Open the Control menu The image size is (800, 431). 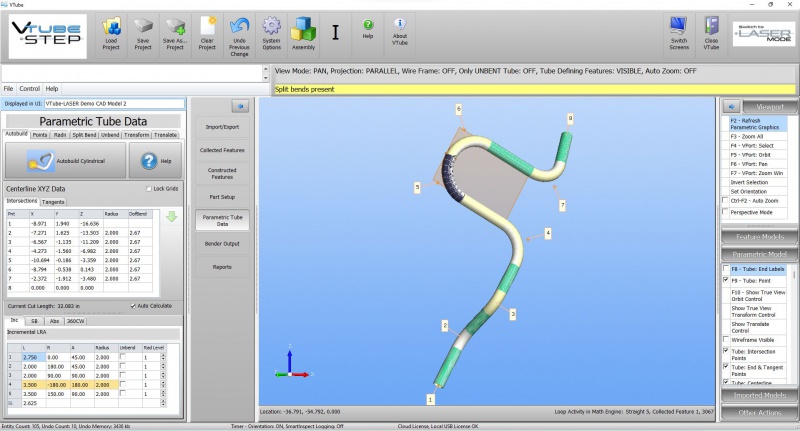(30, 89)
